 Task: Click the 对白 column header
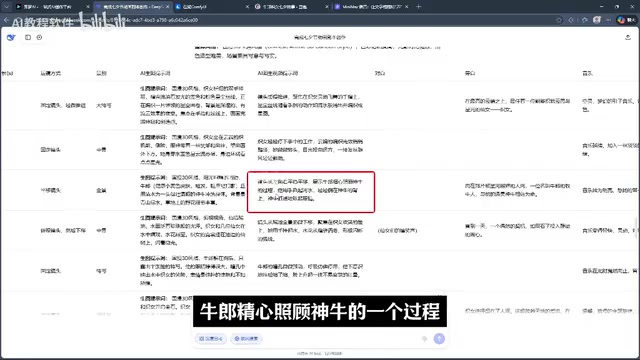(x=380, y=73)
